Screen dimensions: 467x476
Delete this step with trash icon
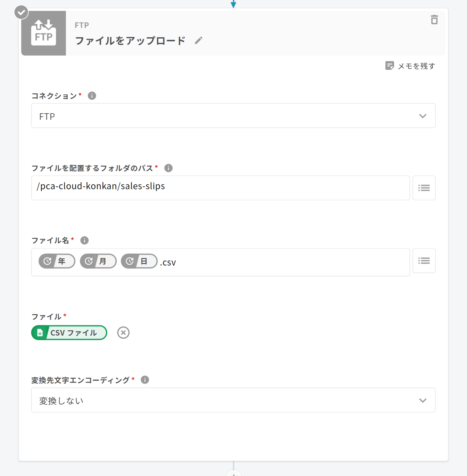click(434, 20)
